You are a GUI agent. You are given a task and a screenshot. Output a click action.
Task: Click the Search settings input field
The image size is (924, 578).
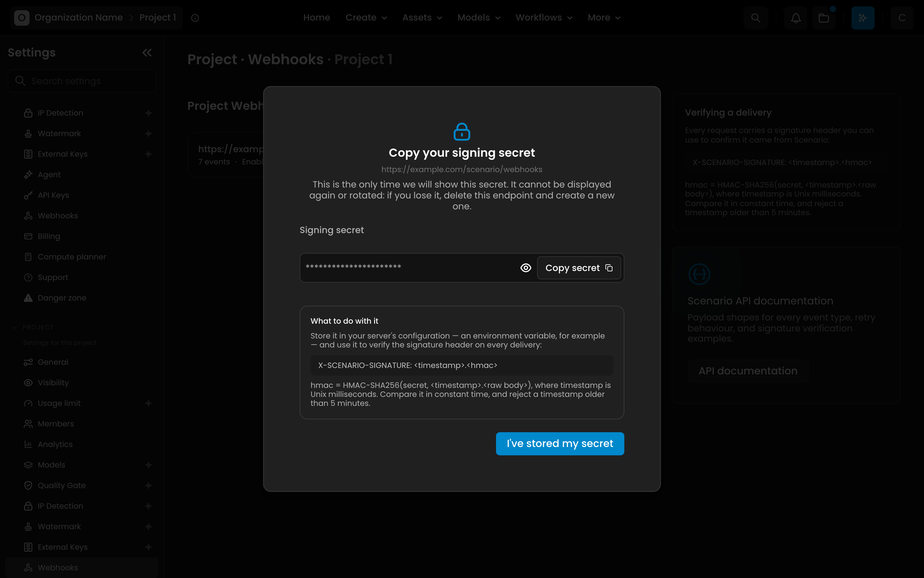82,81
